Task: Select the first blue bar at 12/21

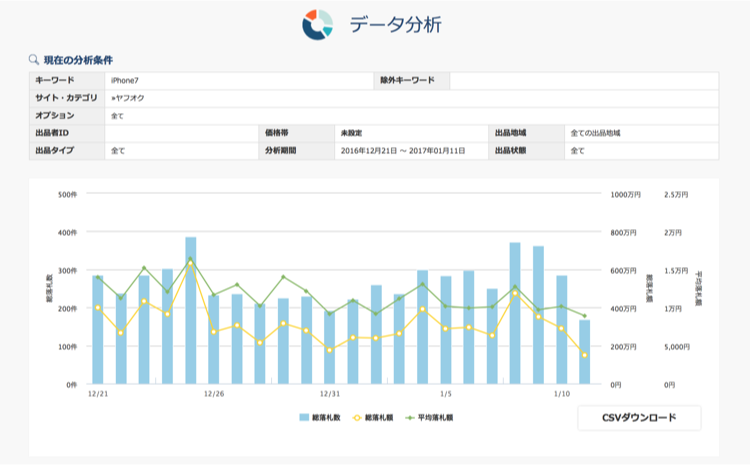Action: (x=98, y=330)
